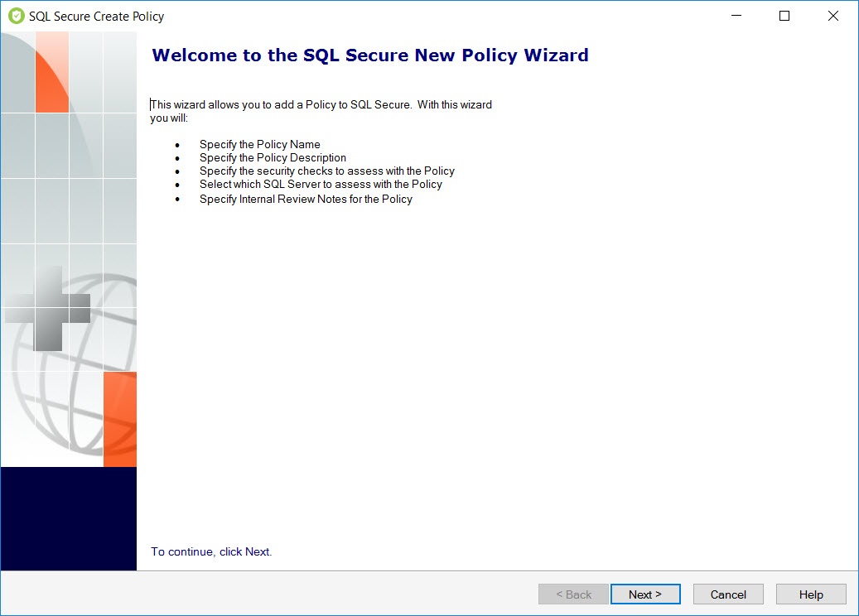This screenshot has width=859, height=616.
Task: Click the SQL Secure shield icon
Action: 17,16
